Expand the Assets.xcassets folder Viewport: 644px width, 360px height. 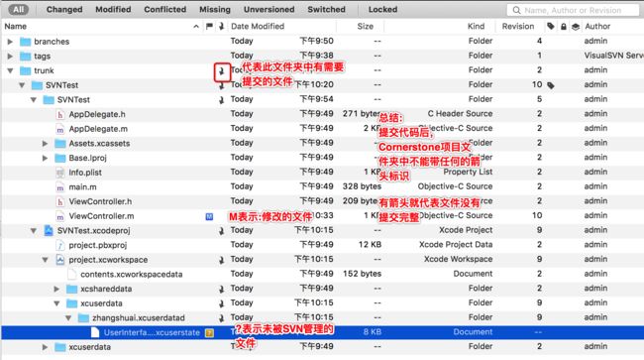point(45,144)
